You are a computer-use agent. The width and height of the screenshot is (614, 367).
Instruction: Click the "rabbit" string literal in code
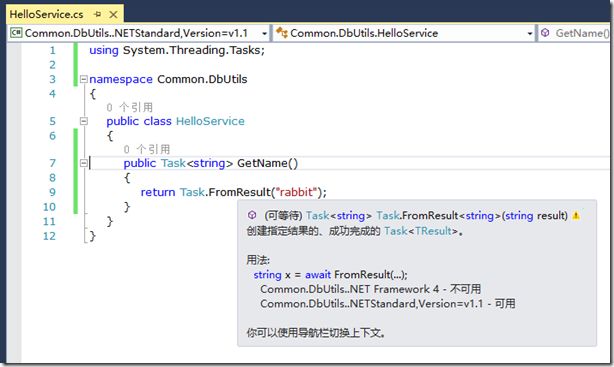coord(296,192)
